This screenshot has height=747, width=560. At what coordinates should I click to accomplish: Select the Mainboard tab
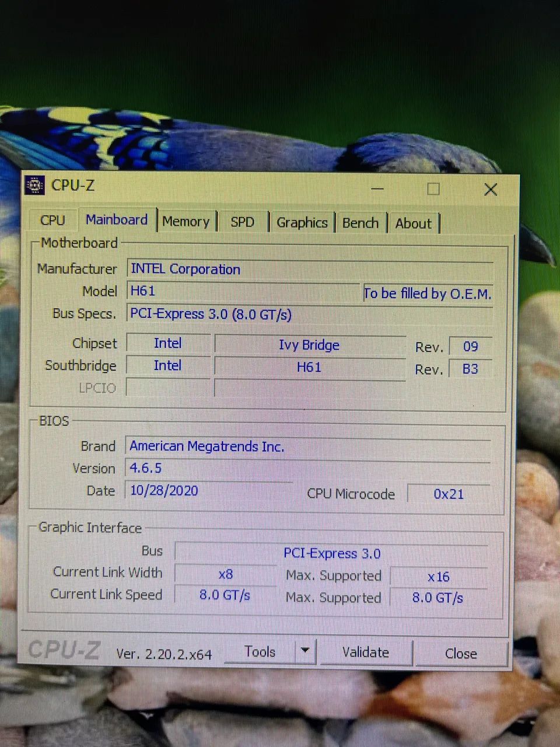(x=117, y=220)
